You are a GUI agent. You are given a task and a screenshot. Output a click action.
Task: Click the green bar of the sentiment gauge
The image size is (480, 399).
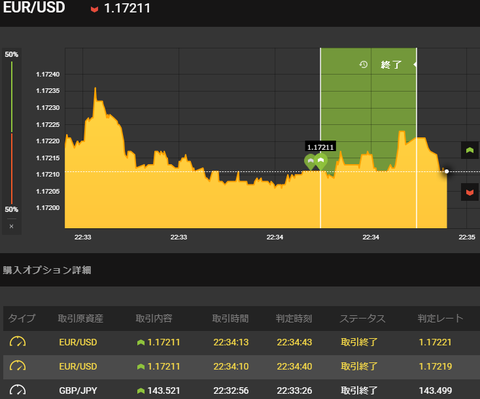pyautogui.click(x=12, y=97)
